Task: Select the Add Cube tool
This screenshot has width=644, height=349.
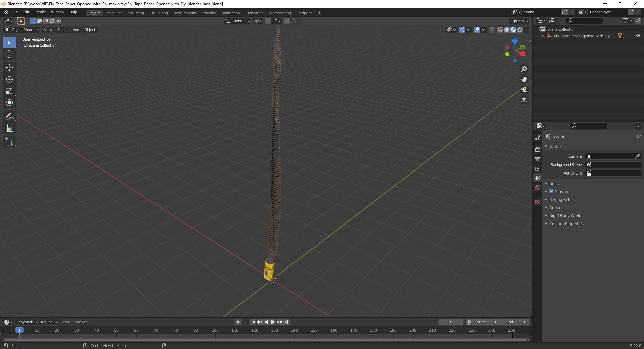Action: pos(9,142)
